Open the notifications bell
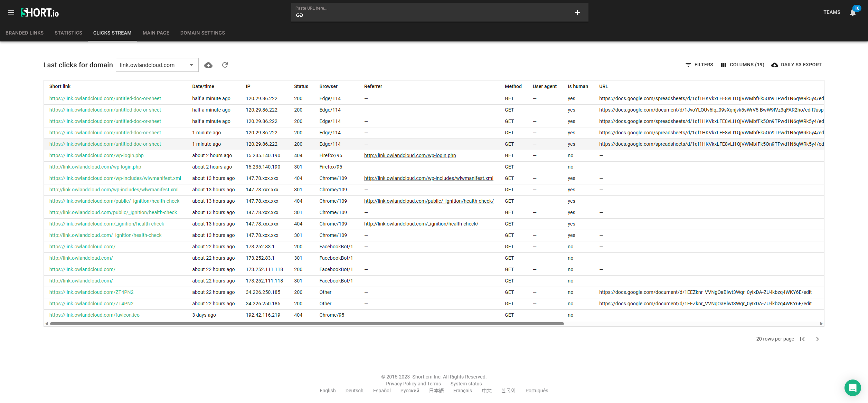 [852, 13]
